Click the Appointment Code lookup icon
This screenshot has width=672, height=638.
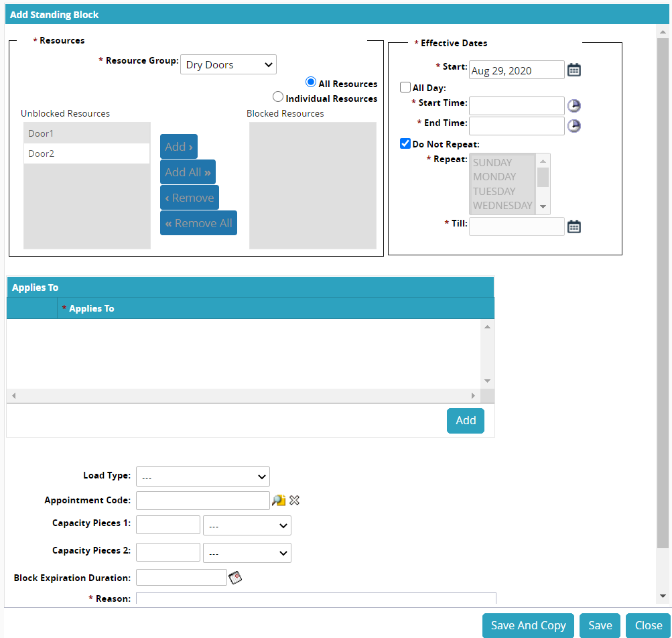coord(279,501)
